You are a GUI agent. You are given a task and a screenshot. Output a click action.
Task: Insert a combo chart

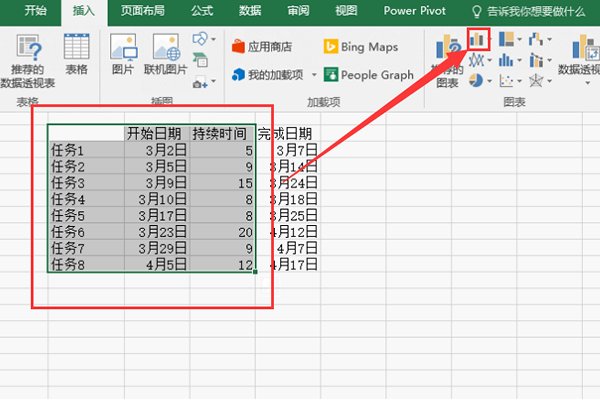point(536,60)
